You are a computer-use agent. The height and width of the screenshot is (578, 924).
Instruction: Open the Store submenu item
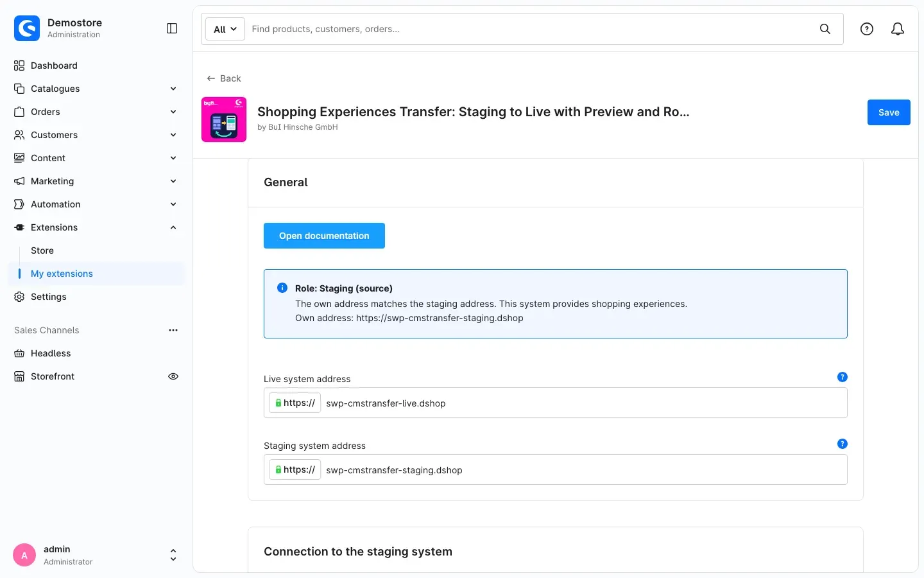pos(42,250)
